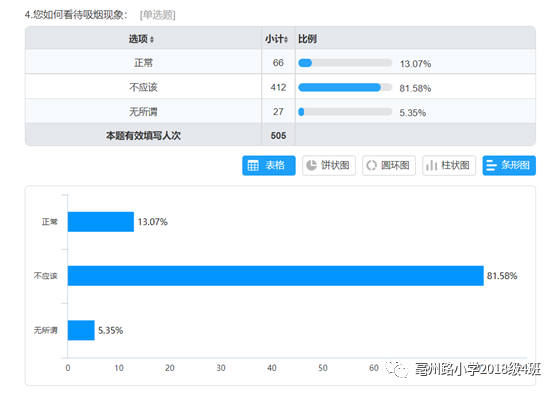Viewport: 558px width, 394px height.
Task: Click the ring icon in 圆环图
Action: tap(372, 166)
